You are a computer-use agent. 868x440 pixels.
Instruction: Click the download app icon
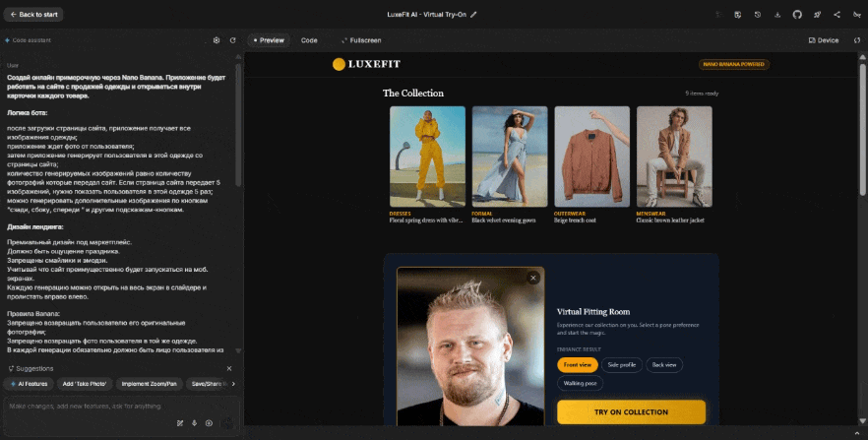(x=777, y=15)
